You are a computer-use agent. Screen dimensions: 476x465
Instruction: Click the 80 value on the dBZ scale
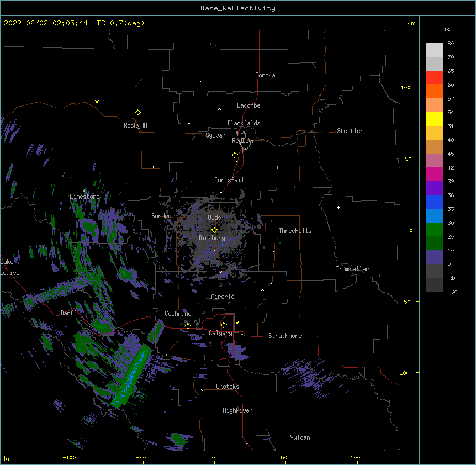coord(451,44)
